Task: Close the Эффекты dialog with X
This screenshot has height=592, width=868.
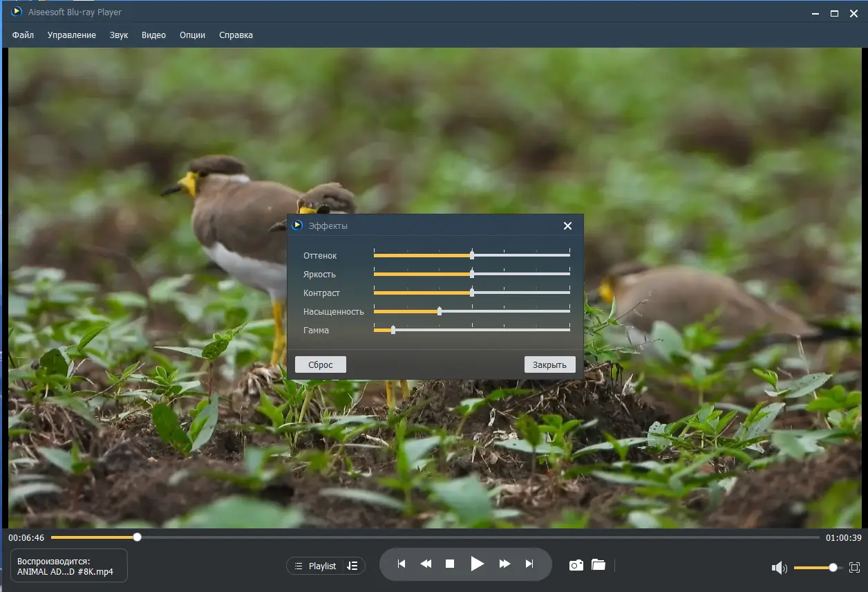Action: click(567, 226)
